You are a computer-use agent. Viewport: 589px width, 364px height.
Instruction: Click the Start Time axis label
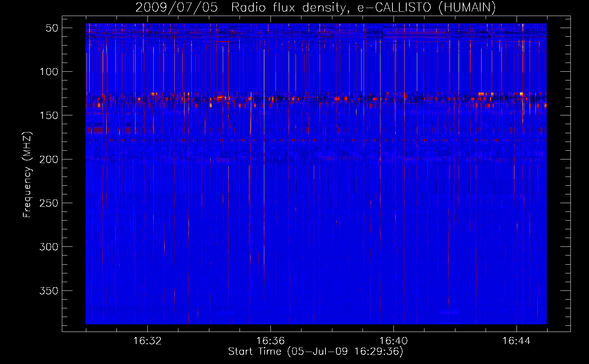pyautogui.click(x=316, y=352)
